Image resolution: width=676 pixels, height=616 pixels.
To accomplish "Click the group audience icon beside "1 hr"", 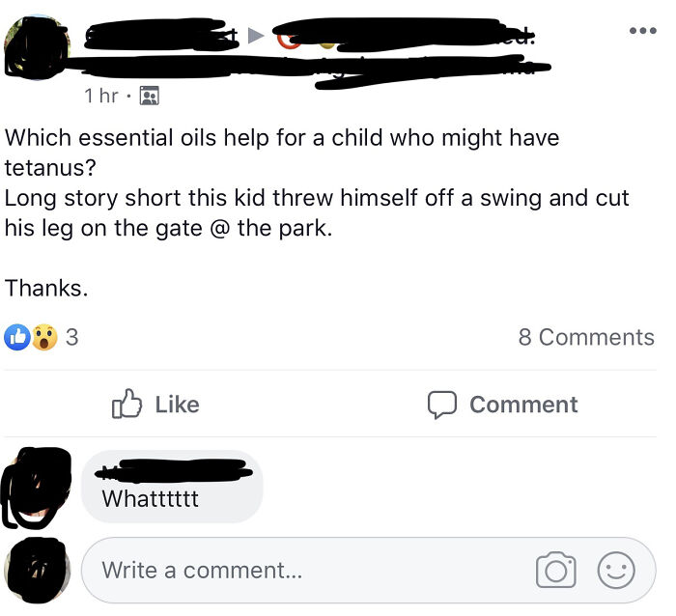I will tap(149, 96).
